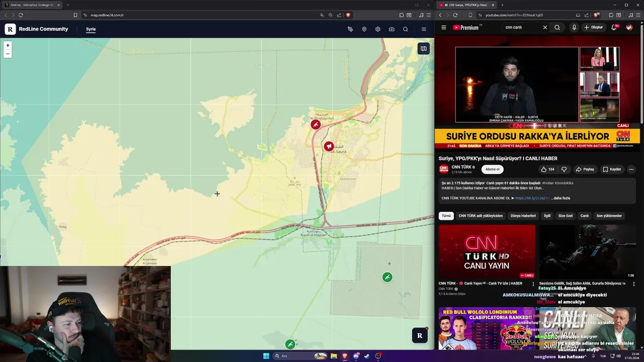The image size is (644, 362).
Task: Open the CNN TÜRK Canlı Yayın thumbnail
Action: click(x=487, y=251)
